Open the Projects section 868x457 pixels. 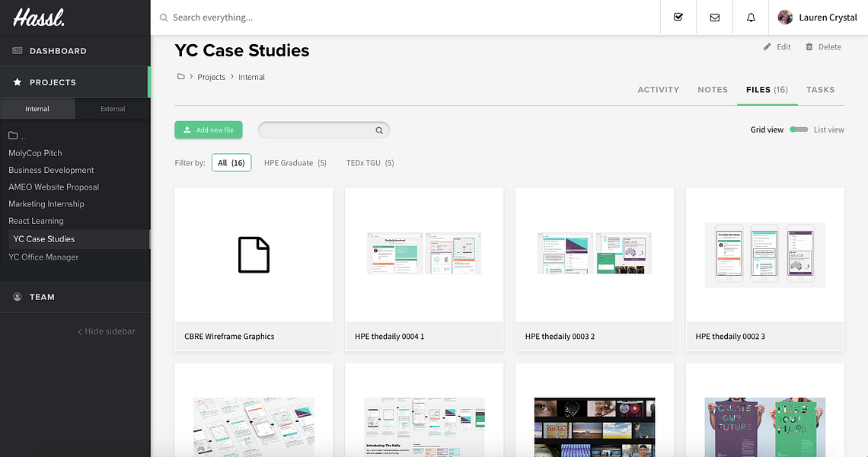(75, 82)
